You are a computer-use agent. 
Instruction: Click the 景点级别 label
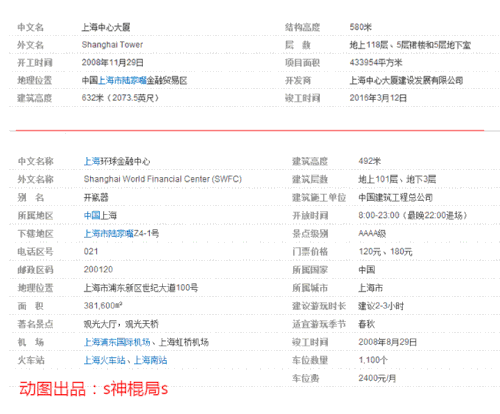tap(310, 233)
